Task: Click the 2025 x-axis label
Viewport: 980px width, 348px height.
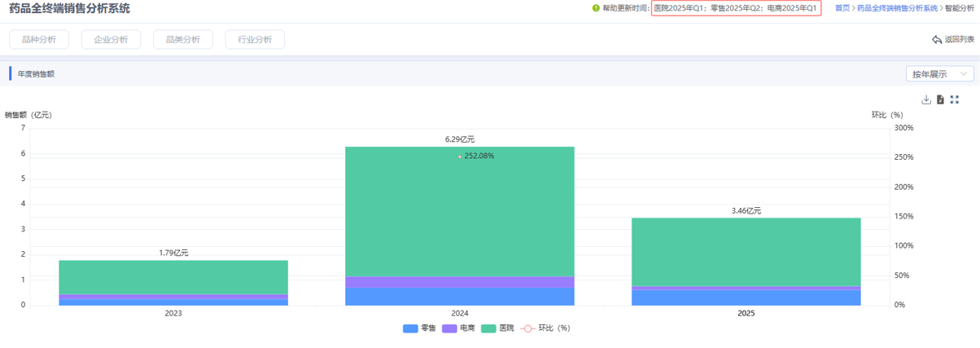Action: pyautogui.click(x=746, y=314)
